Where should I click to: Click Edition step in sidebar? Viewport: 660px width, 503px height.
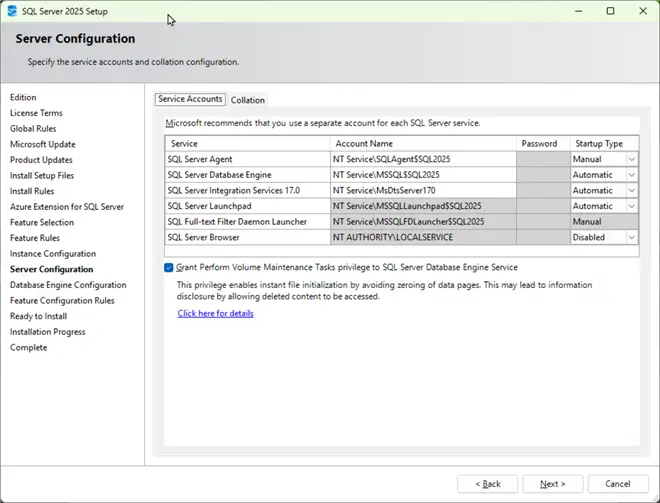(23, 97)
